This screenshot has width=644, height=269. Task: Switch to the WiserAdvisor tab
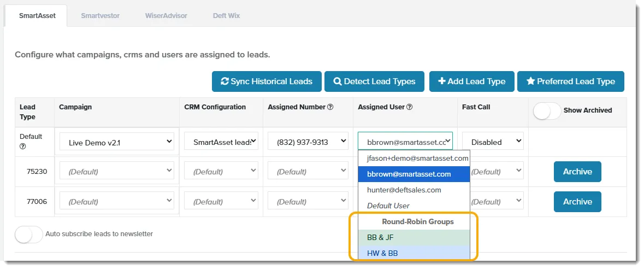point(166,16)
